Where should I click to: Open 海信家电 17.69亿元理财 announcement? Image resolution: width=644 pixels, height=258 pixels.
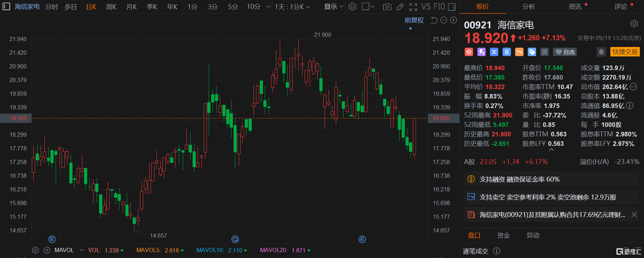coord(552,215)
